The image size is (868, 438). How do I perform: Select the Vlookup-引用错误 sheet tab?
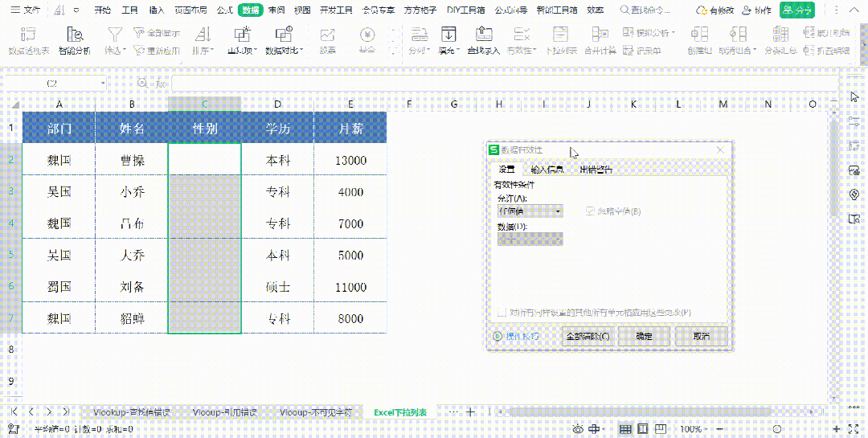point(225,412)
